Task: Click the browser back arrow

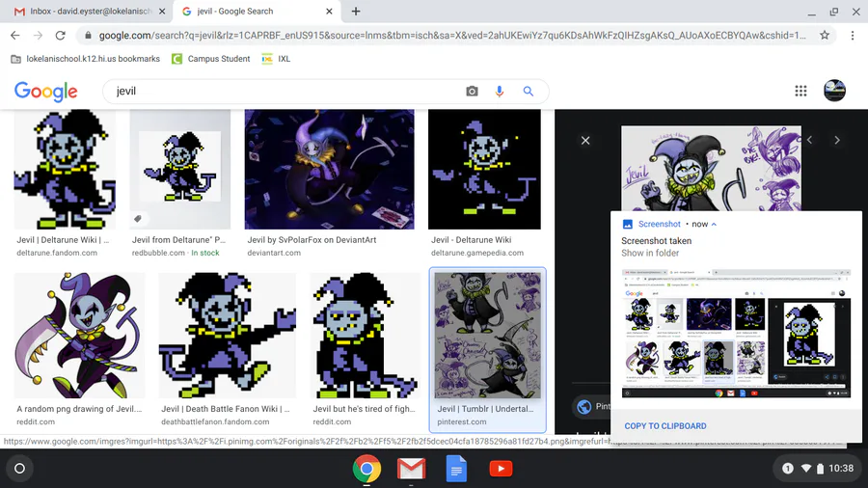Action: click(14, 36)
